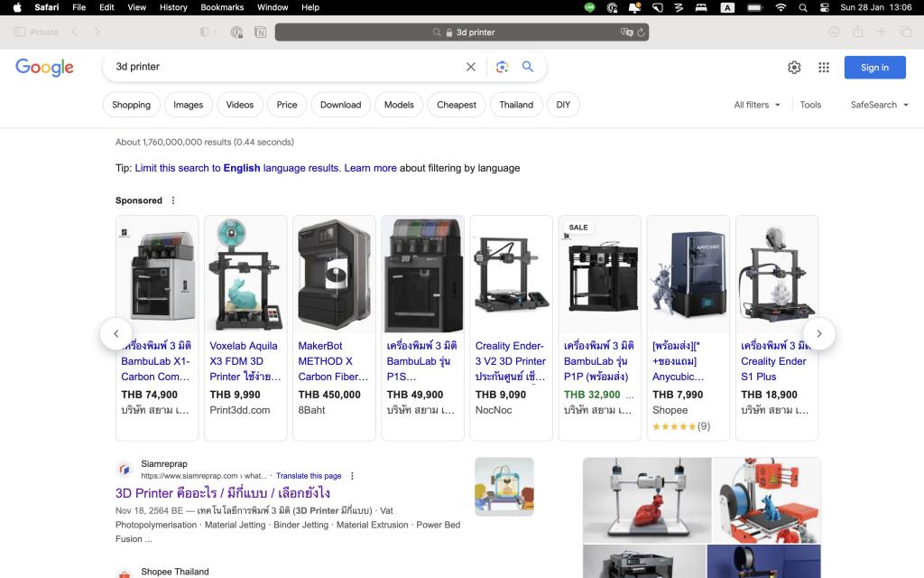Open the History menu in menu bar
Image resolution: width=924 pixels, height=578 pixels.
(173, 7)
